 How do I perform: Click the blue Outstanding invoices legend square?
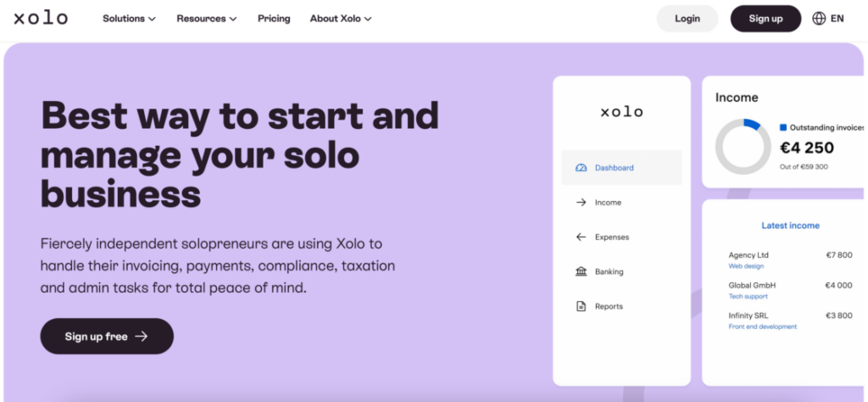(x=782, y=127)
